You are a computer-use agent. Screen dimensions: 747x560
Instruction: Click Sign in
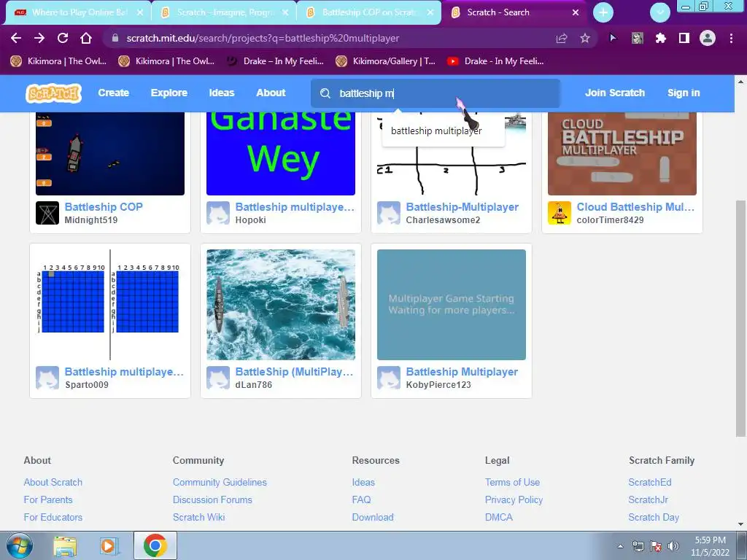(683, 93)
